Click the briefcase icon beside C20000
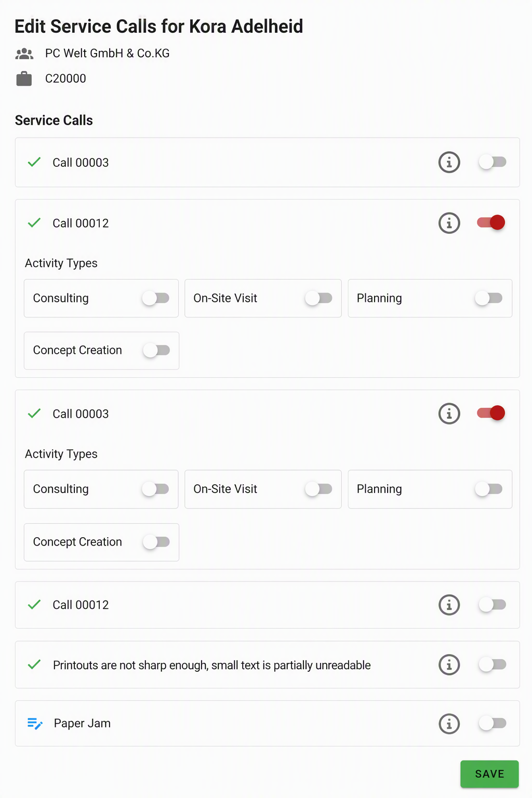The image size is (532, 798). tap(24, 78)
